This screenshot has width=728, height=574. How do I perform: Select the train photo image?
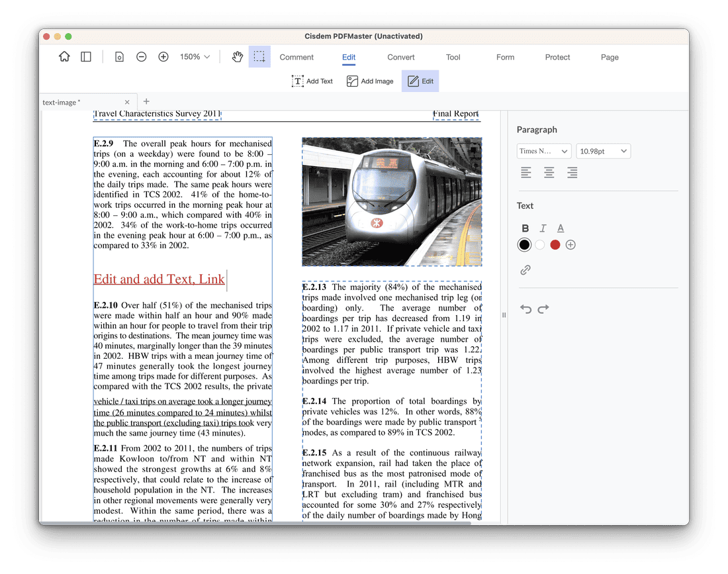click(x=392, y=201)
